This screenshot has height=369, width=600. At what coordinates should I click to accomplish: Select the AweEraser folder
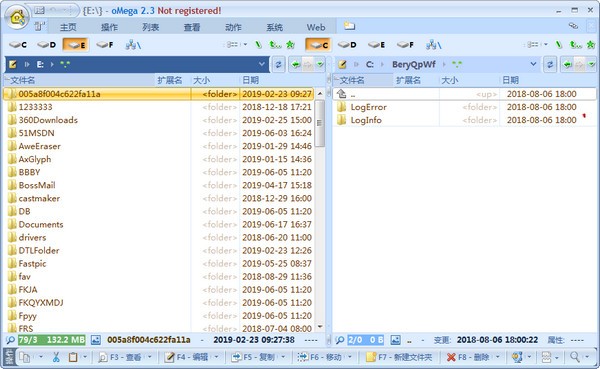(x=39, y=146)
